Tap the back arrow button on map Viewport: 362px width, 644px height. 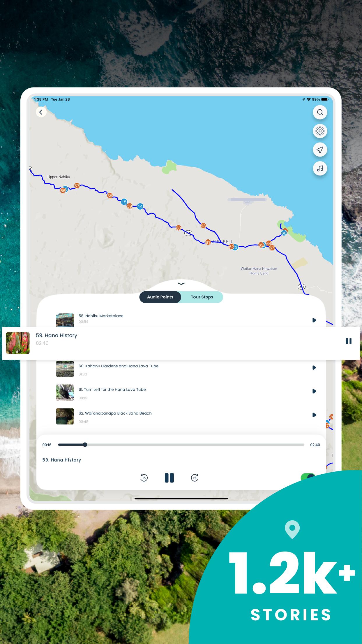pyautogui.click(x=41, y=112)
